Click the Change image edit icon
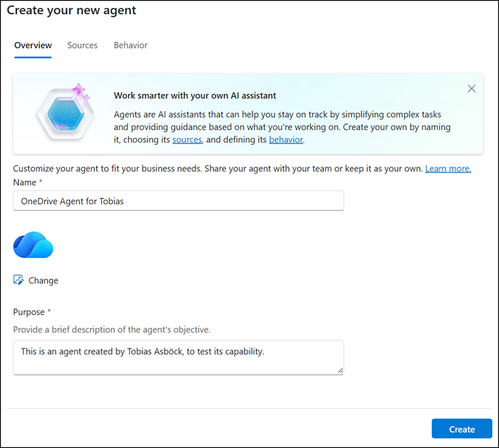This screenshot has width=499, height=448. 18,280
